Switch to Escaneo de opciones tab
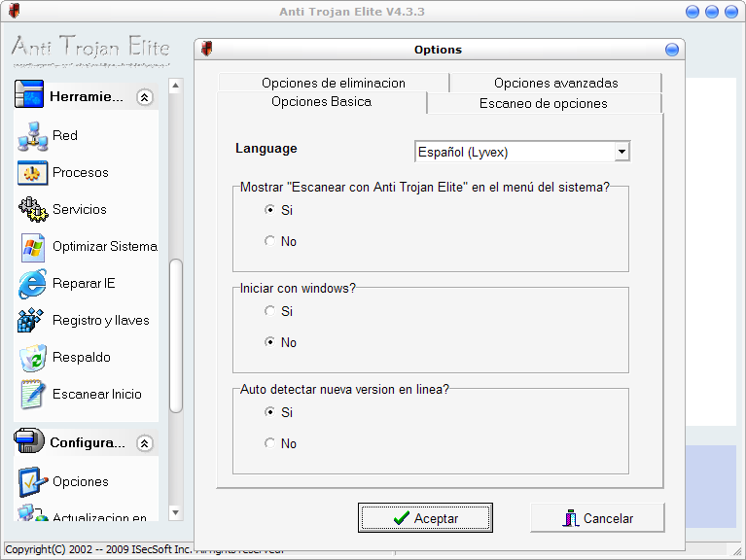 tap(543, 103)
